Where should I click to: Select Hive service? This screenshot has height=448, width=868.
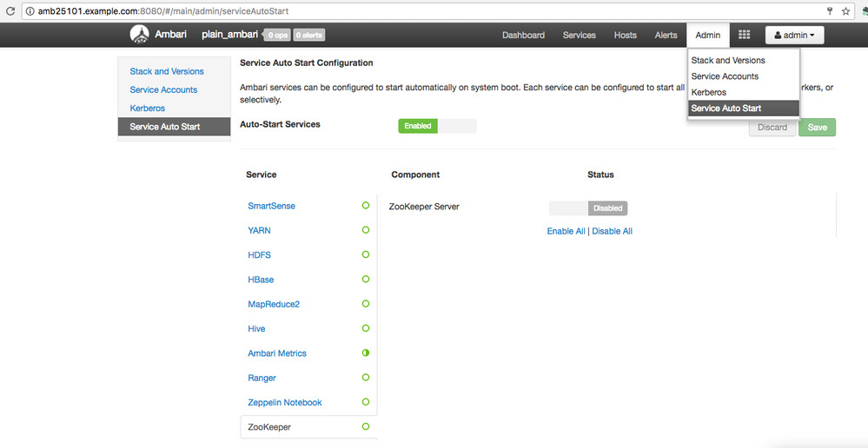tap(256, 328)
